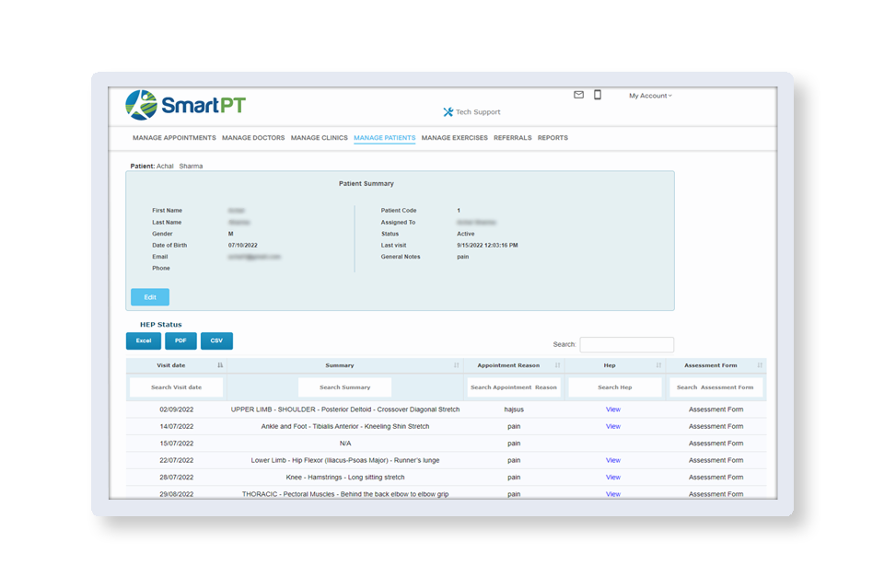Export the table as PDF
Screen dimensions: 884x588
(180, 340)
